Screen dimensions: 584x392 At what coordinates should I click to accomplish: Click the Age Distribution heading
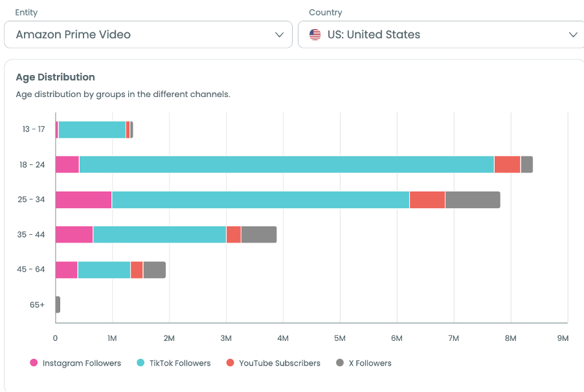pos(55,77)
